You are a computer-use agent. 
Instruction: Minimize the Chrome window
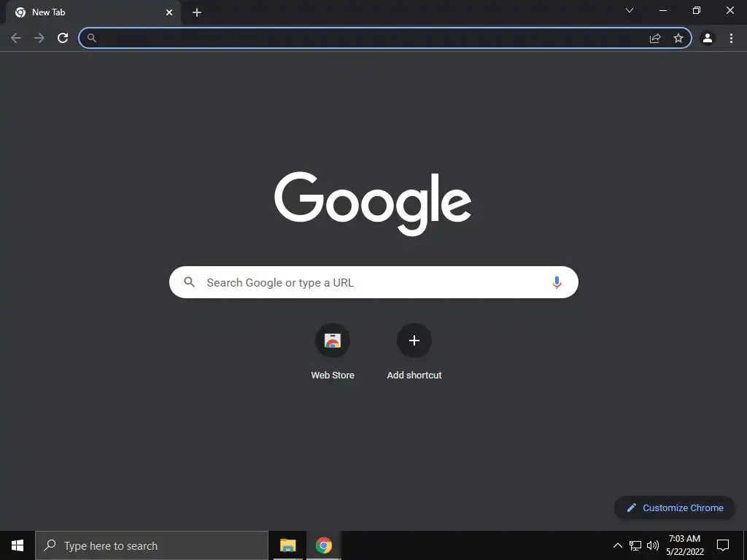(x=662, y=10)
